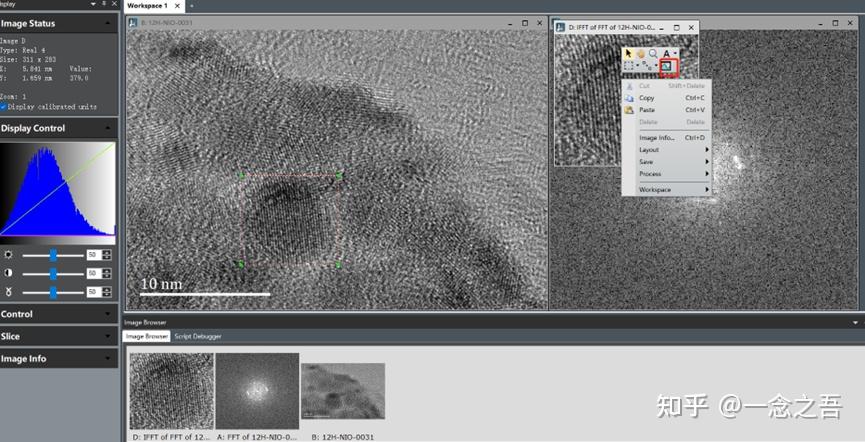Select the rectangular ROI tool
Screen dimensions: 865x442
coord(628,66)
